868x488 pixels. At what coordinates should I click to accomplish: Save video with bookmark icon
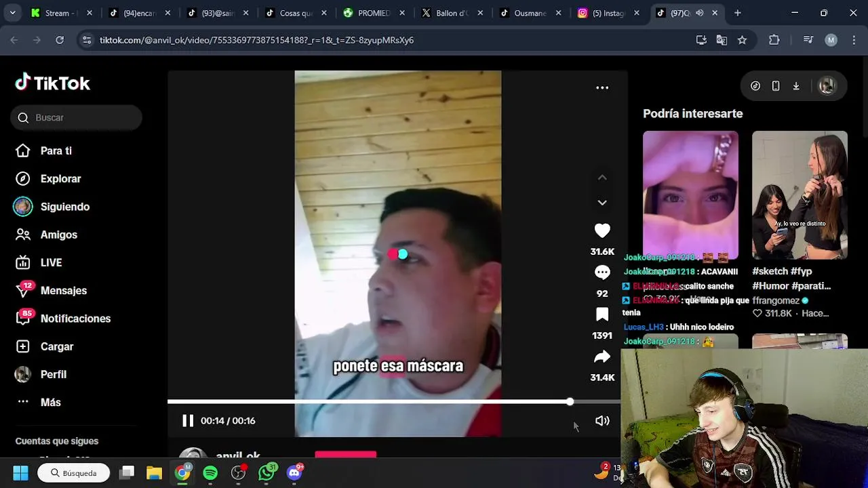pos(602,314)
